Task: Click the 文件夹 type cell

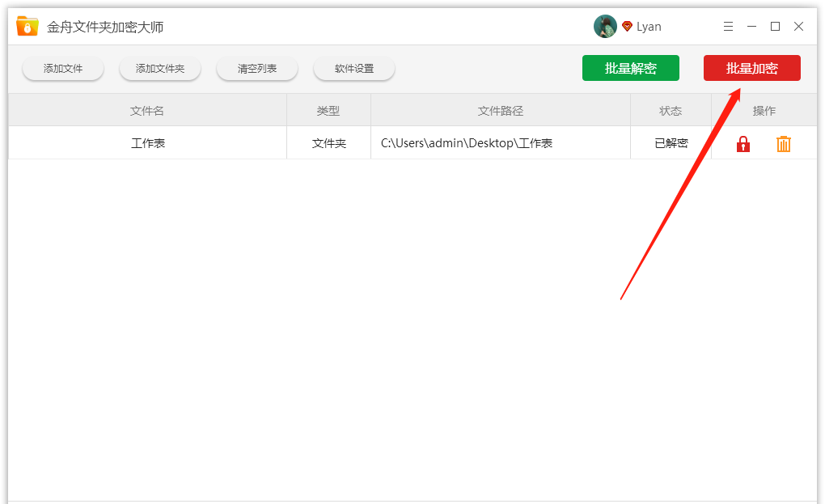Action: click(329, 143)
